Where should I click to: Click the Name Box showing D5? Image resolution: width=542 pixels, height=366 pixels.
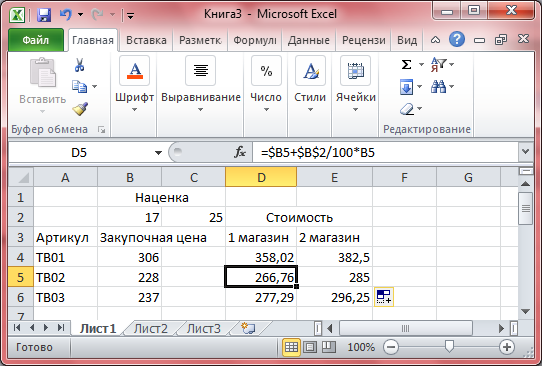(x=79, y=152)
